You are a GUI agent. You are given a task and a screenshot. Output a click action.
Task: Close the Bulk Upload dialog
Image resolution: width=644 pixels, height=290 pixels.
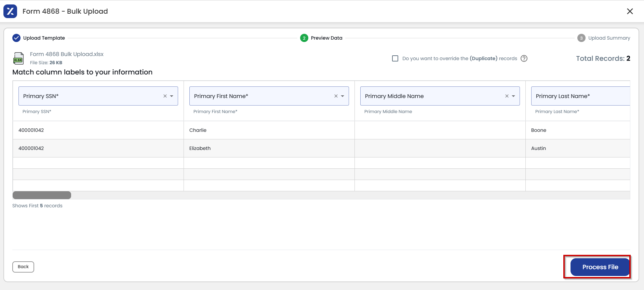click(630, 11)
